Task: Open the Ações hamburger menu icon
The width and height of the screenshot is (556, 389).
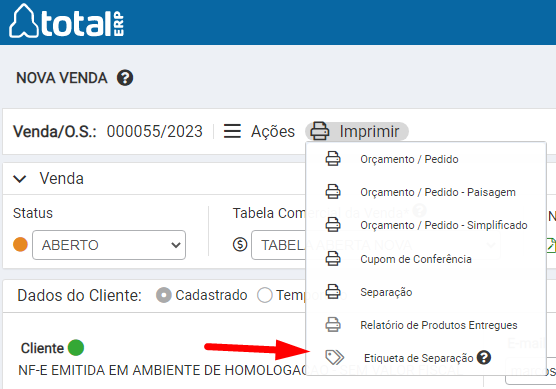Action: coord(232,131)
